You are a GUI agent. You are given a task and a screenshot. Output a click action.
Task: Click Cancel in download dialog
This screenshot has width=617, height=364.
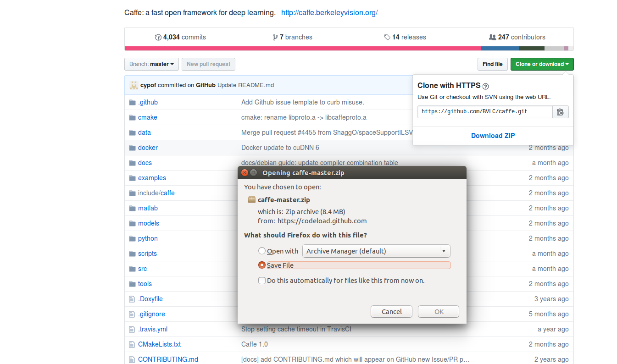coord(391,312)
